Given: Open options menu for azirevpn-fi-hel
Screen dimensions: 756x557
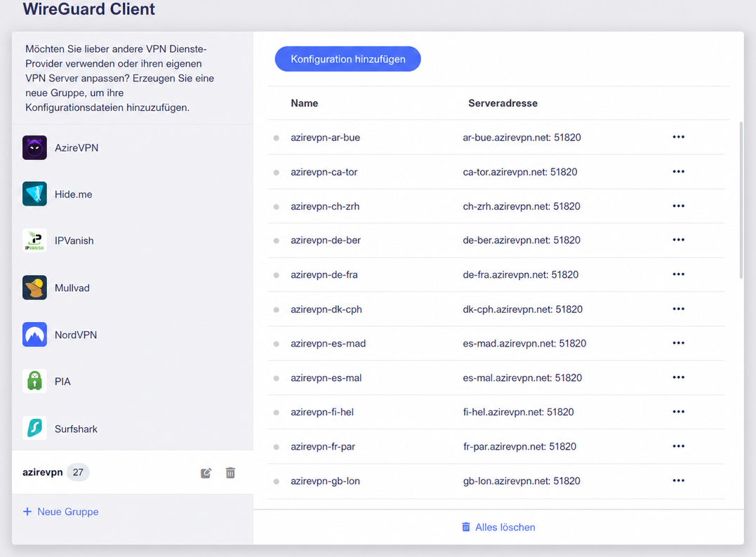Looking at the screenshot, I should 678,412.
